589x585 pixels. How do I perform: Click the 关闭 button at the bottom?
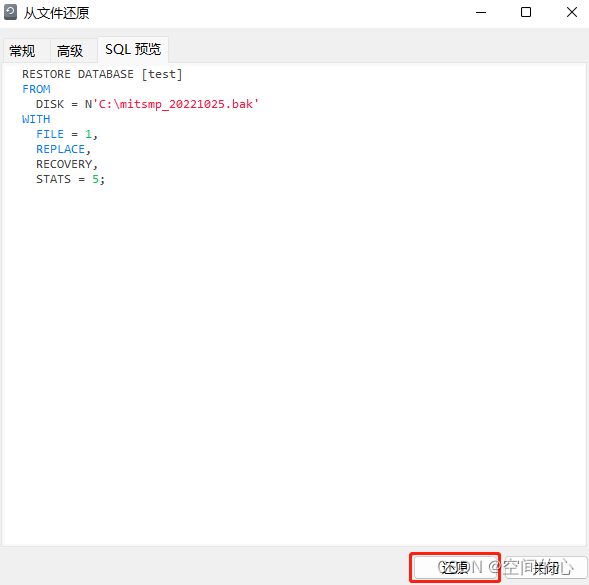[x=546, y=567]
